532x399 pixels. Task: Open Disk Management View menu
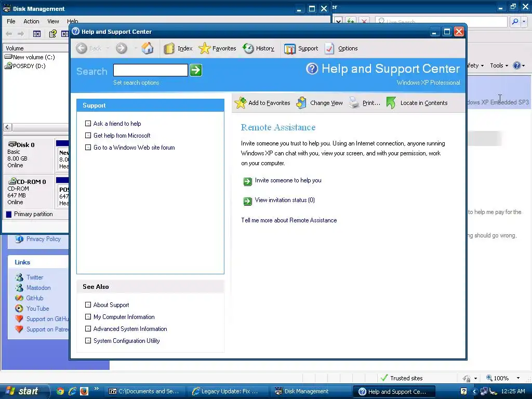pyautogui.click(x=53, y=21)
